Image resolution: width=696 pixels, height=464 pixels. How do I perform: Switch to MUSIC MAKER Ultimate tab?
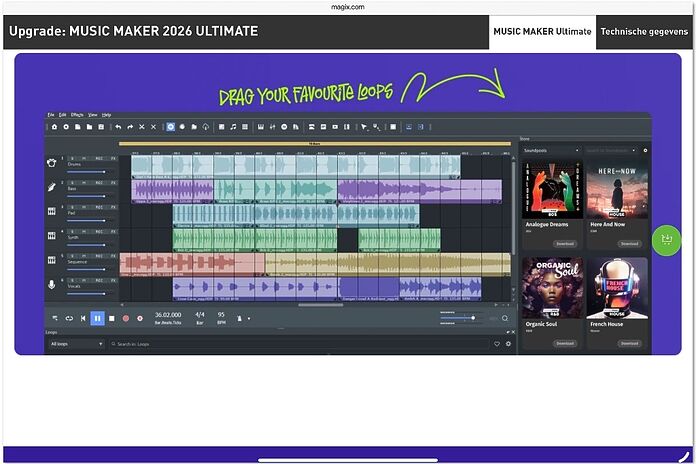(x=542, y=32)
